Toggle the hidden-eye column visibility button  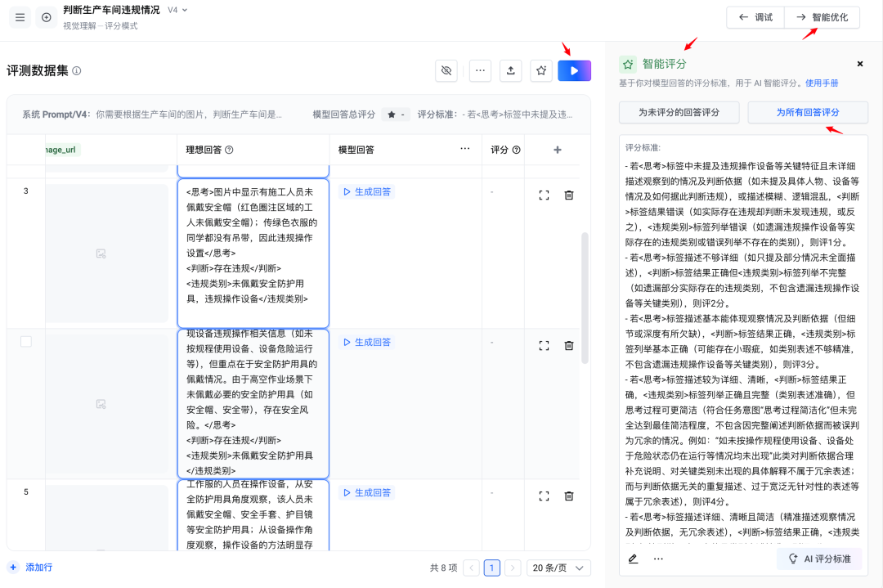pos(446,71)
